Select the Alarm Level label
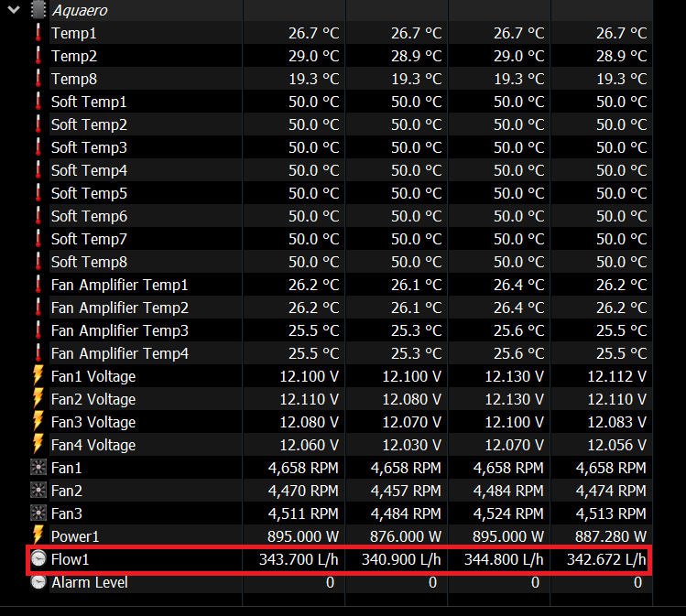The height and width of the screenshot is (616, 686). click(x=90, y=582)
